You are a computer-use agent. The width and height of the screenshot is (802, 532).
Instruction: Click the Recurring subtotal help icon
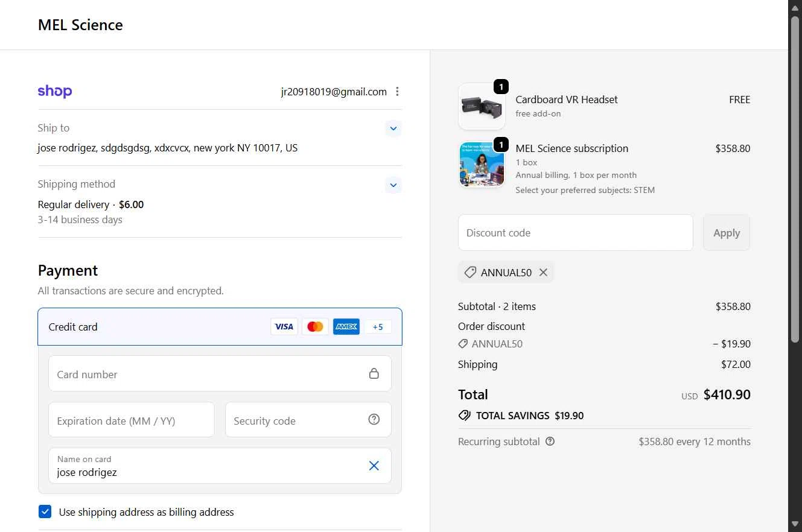(x=550, y=442)
